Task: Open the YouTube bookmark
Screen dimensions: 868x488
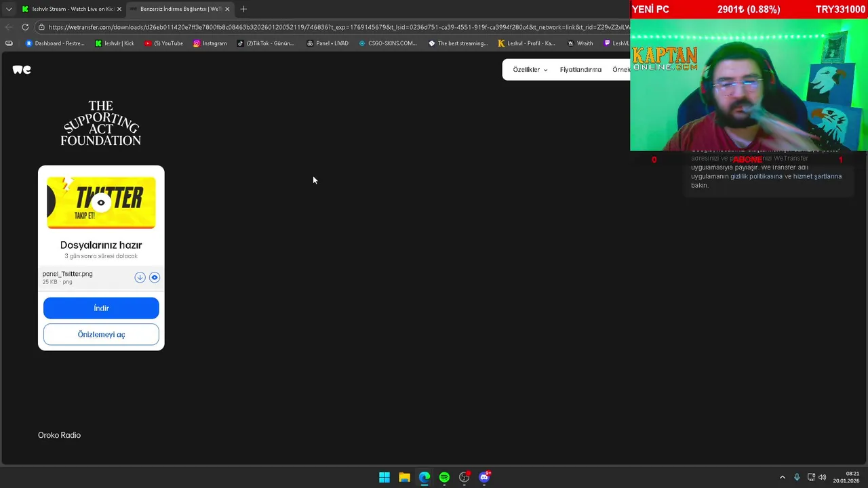Action: (163, 43)
